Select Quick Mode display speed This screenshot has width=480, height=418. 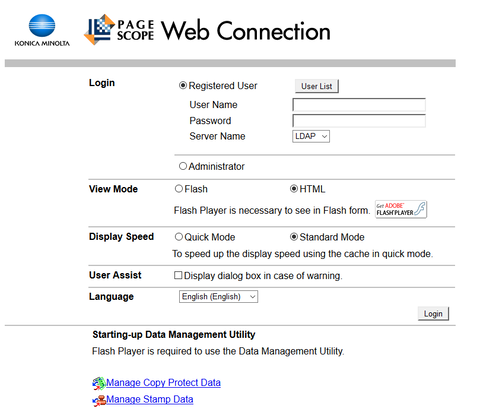[x=179, y=237]
